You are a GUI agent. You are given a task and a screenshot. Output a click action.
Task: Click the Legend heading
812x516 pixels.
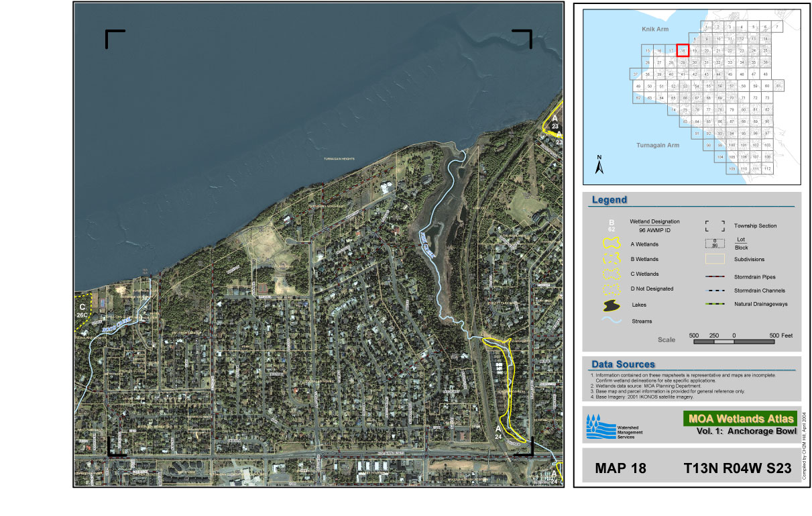point(609,199)
